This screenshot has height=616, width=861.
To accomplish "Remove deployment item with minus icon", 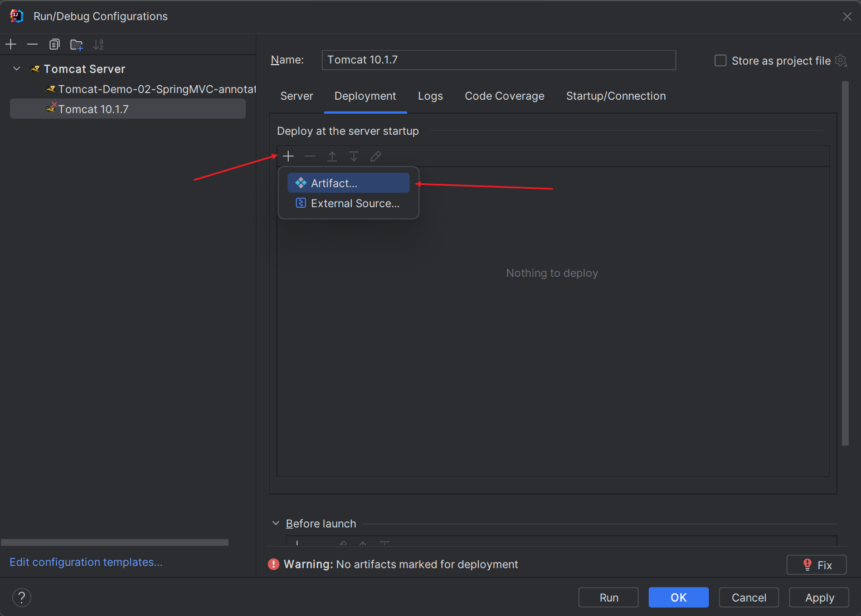I will [310, 156].
